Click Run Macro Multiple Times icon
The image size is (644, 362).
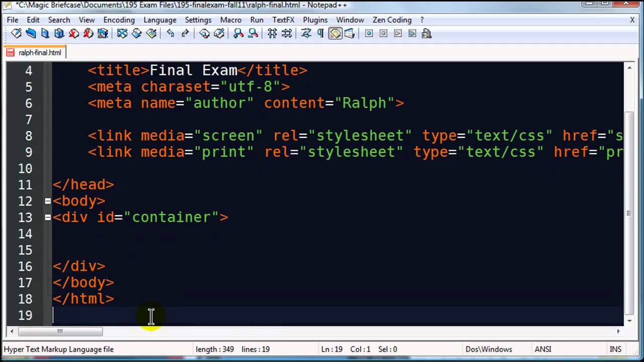pyautogui.click(x=413, y=34)
